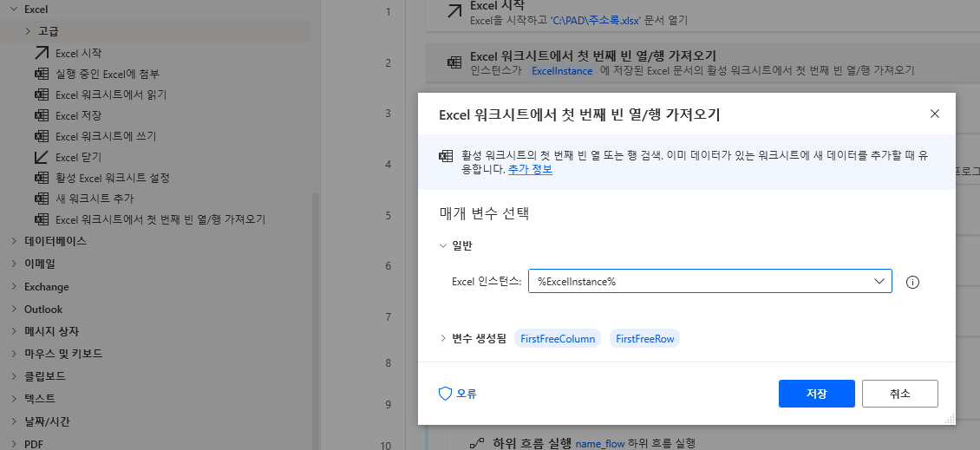This screenshot has width=980, height=450.
Task: Click the Excel 저장 action icon
Action: pos(42,115)
